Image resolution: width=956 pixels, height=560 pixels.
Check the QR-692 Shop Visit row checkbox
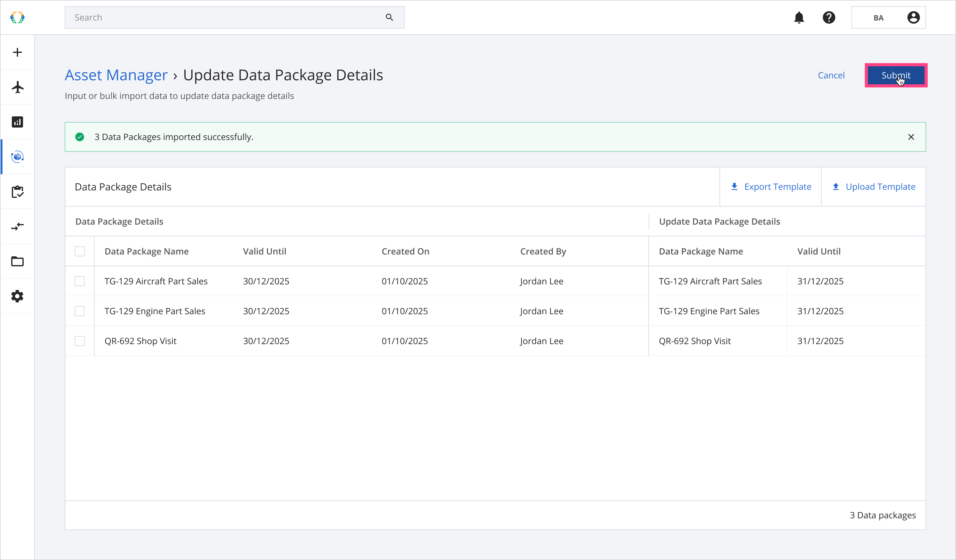[80, 341]
